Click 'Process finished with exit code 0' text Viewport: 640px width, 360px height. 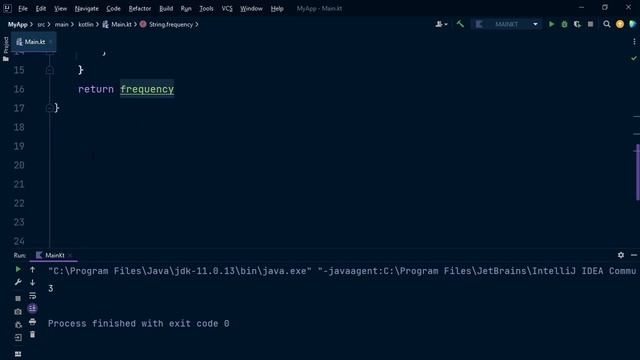tap(139, 324)
